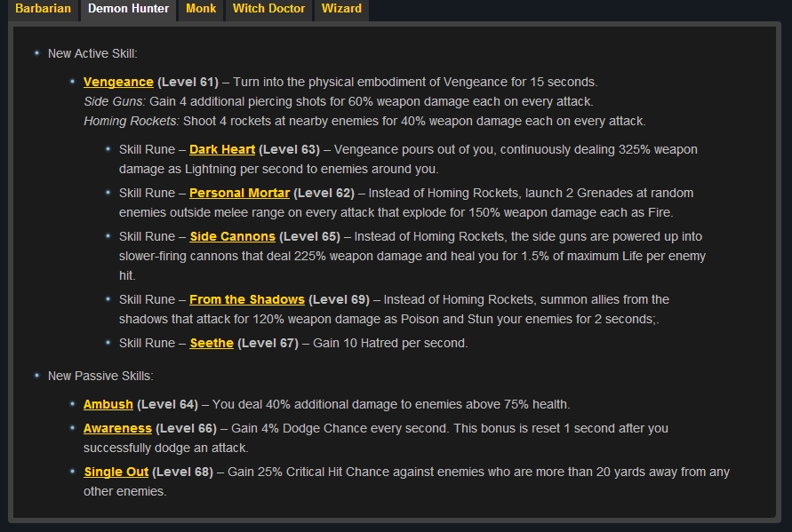
Task: Open the Monk class tab
Action: 202,9
